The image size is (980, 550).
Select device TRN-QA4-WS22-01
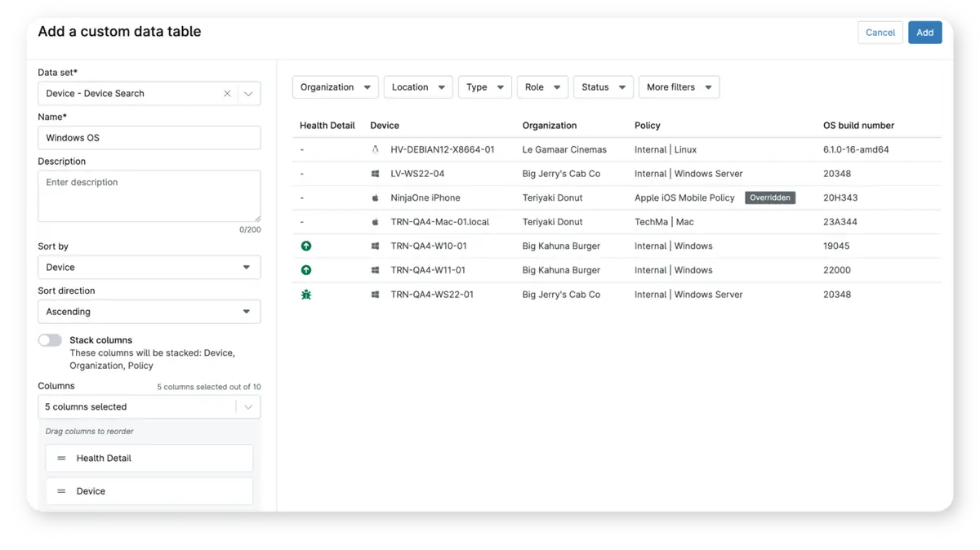(x=432, y=295)
